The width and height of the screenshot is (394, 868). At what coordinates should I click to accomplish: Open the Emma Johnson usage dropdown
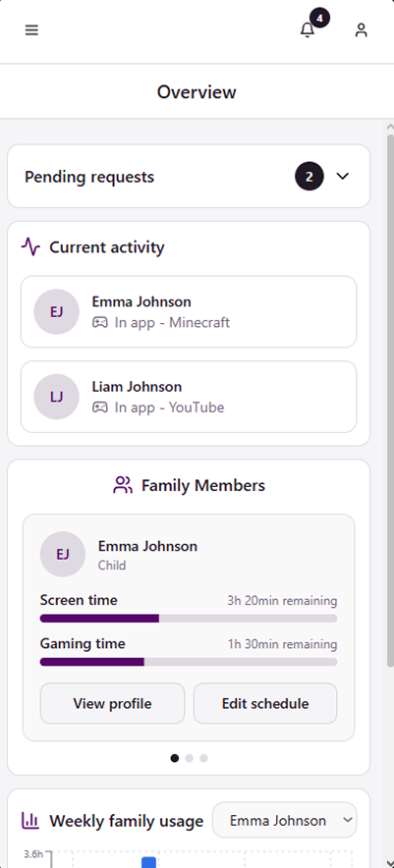pyautogui.click(x=284, y=820)
